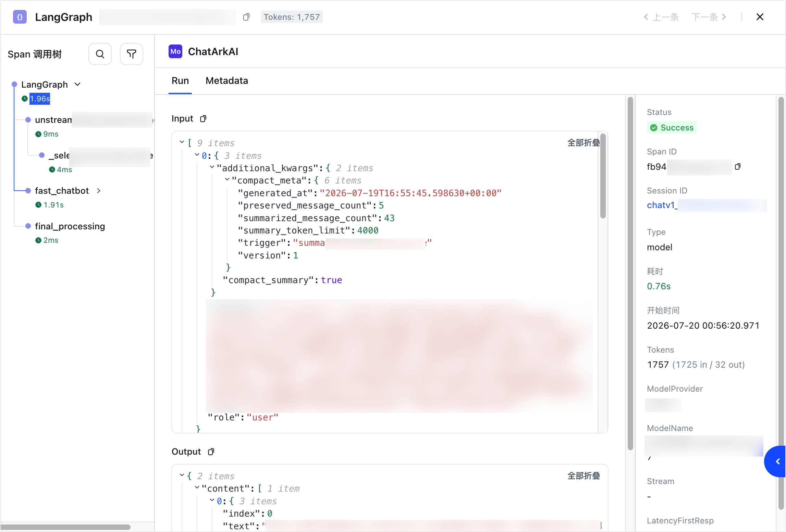Image resolution: width=786 pixels, height=532 pixels.
Task: Collapse item 0 in Output content
Action: (x=212, y=500)
